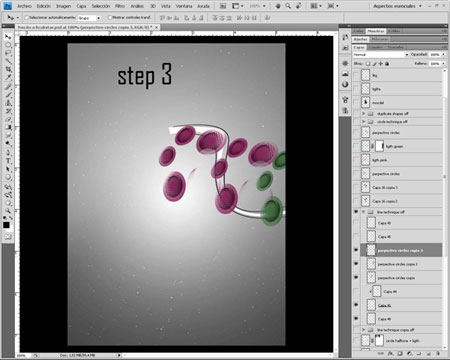Viewport: 450px width, 360px height.
Task: Show the model layer
Action: point(356,102)
